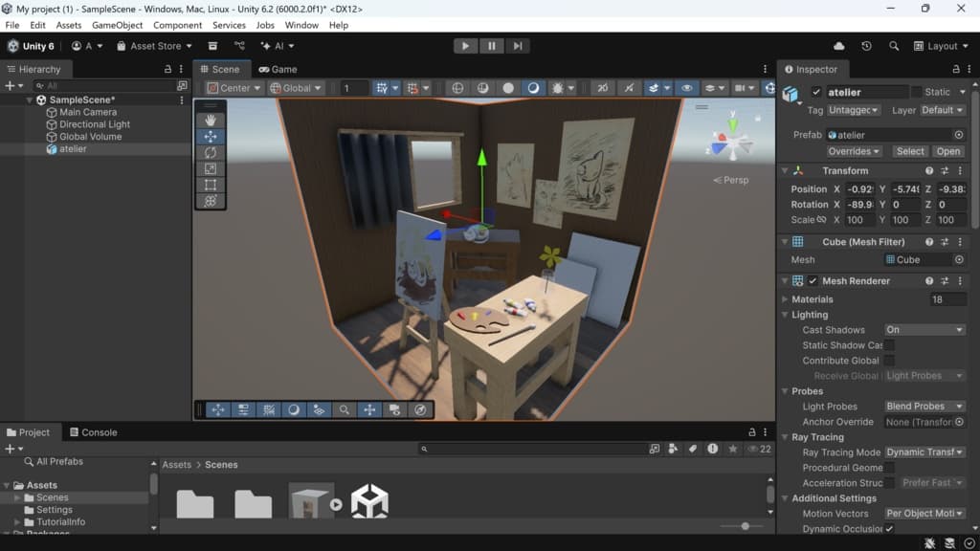Click the prefab Open button

coord(947,151)
